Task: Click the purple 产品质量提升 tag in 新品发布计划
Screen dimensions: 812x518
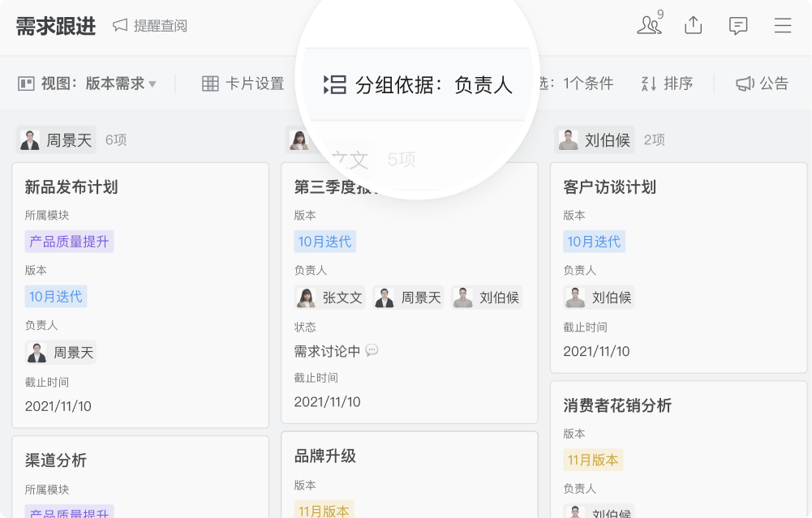Action: 69,242
